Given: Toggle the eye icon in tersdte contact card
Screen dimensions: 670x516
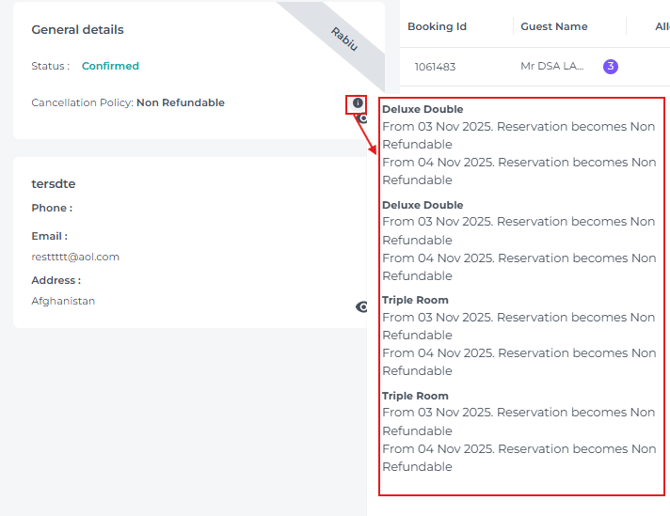Looking at the screenshot, I should (362, 307).
